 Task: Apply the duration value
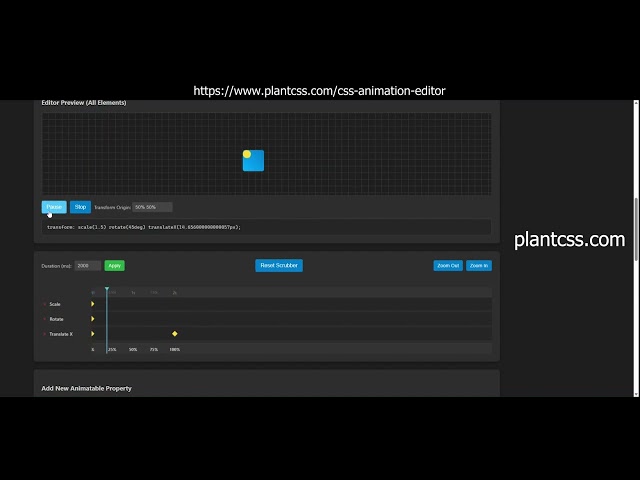point(115,266)
